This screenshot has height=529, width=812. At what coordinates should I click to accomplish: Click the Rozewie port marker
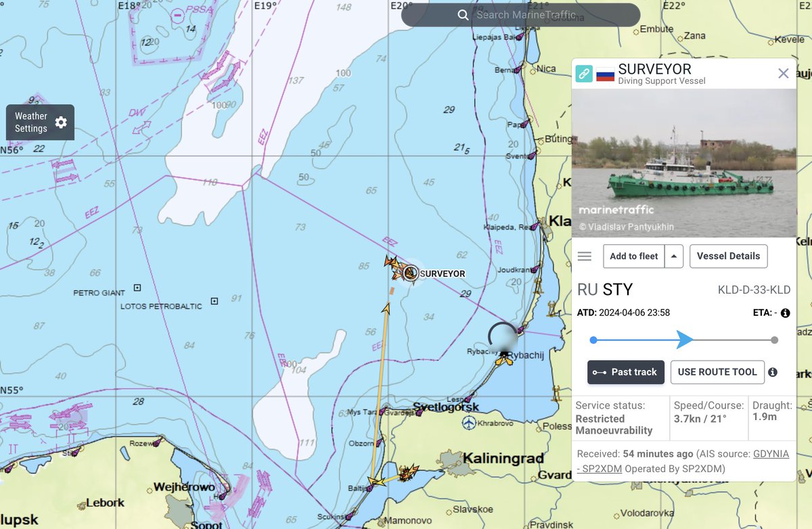[x=157, y=442]
